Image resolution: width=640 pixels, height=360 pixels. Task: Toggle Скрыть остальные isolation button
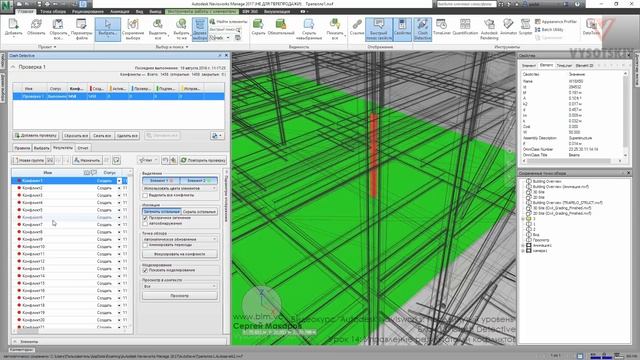(199, 212)
